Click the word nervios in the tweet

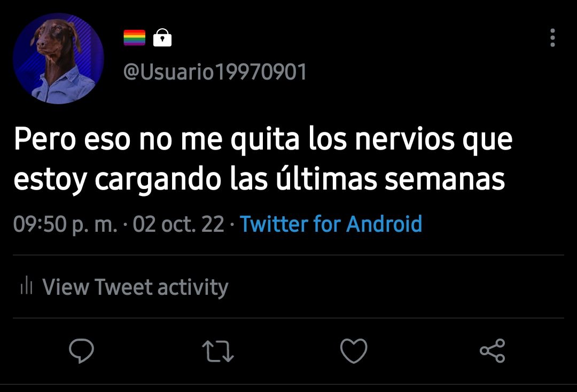point(404,140)
